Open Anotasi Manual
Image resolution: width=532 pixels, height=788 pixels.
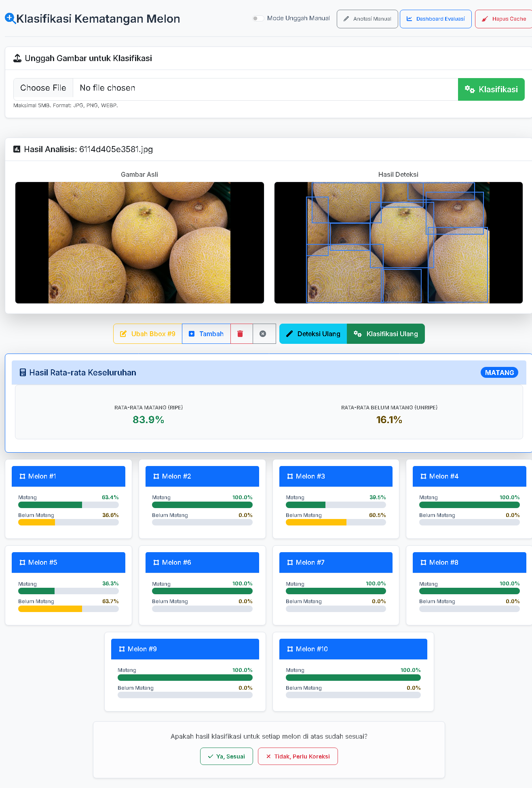click(367, 19)
